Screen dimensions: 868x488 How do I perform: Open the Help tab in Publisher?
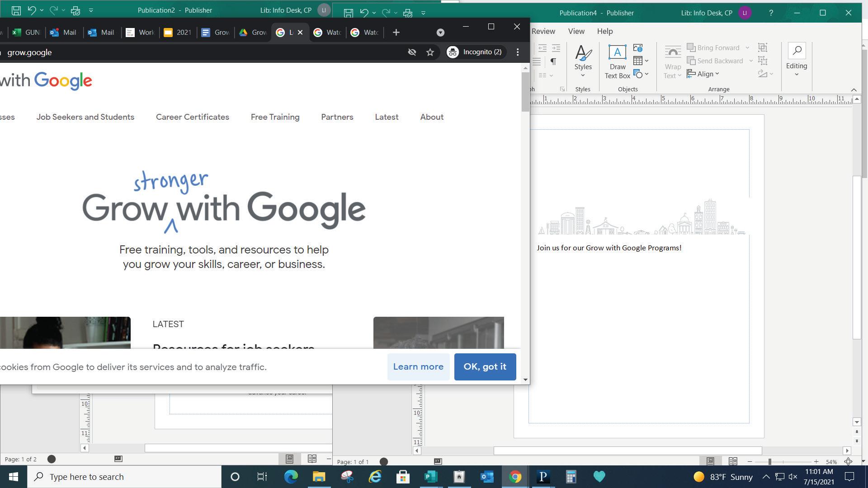(604, 31)
